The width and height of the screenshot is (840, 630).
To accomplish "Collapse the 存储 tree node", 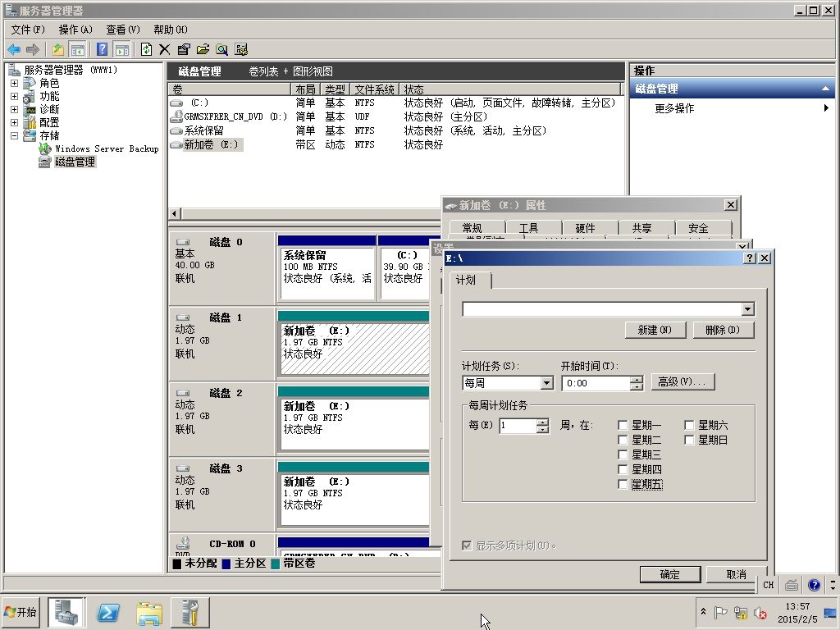I will 14,135.
